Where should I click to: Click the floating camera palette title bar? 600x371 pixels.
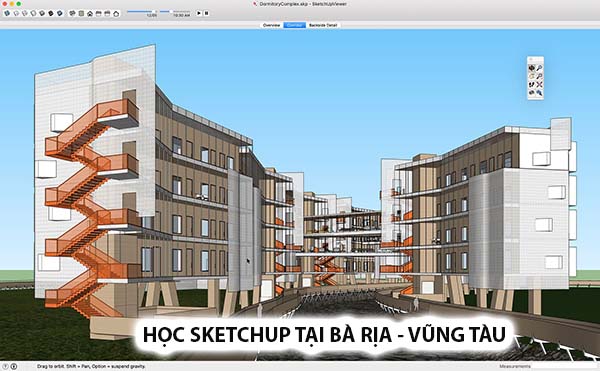[x=535, y=60]
